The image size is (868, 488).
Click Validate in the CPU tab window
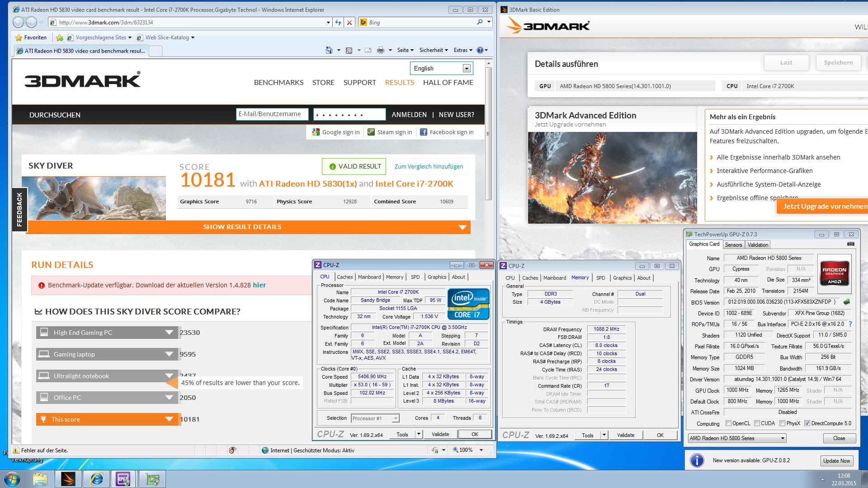(440, 434)
